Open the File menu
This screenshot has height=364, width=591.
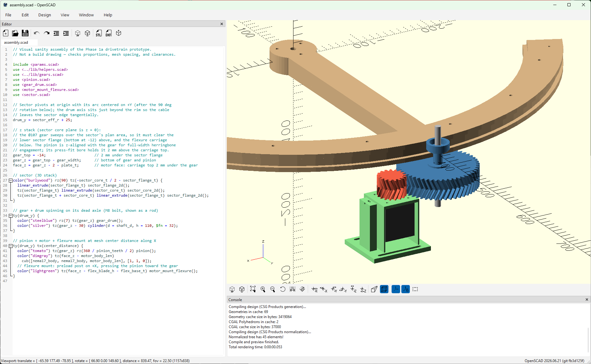pyautogui.click(x=8, y=15)
